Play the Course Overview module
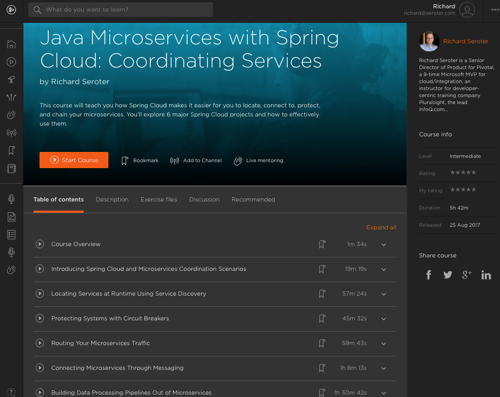 point(40,244)
